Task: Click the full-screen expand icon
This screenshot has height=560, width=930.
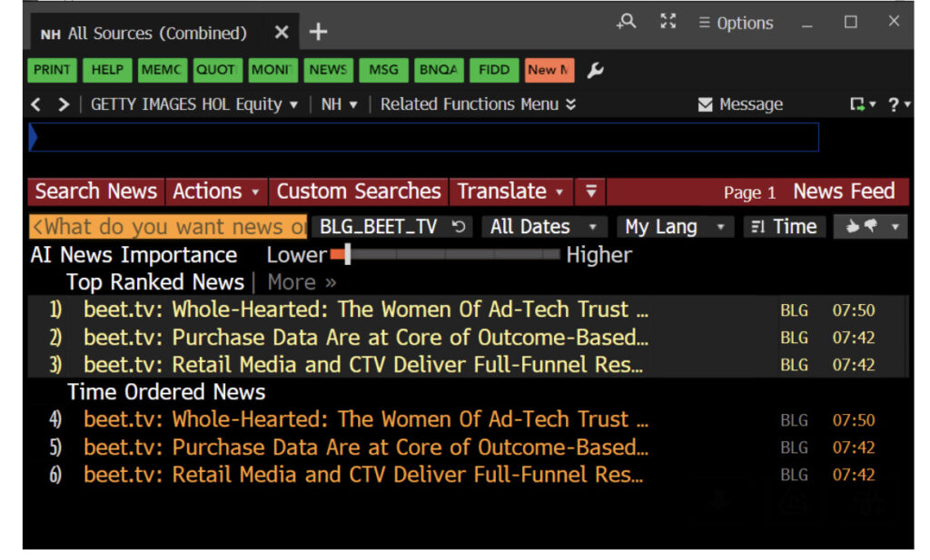Action: [668, 22]
